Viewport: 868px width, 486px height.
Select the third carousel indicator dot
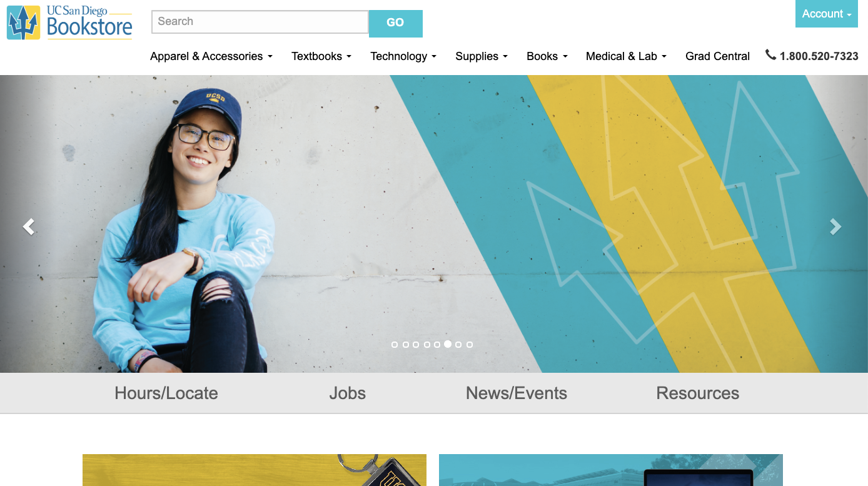click(x=416, y=345)
